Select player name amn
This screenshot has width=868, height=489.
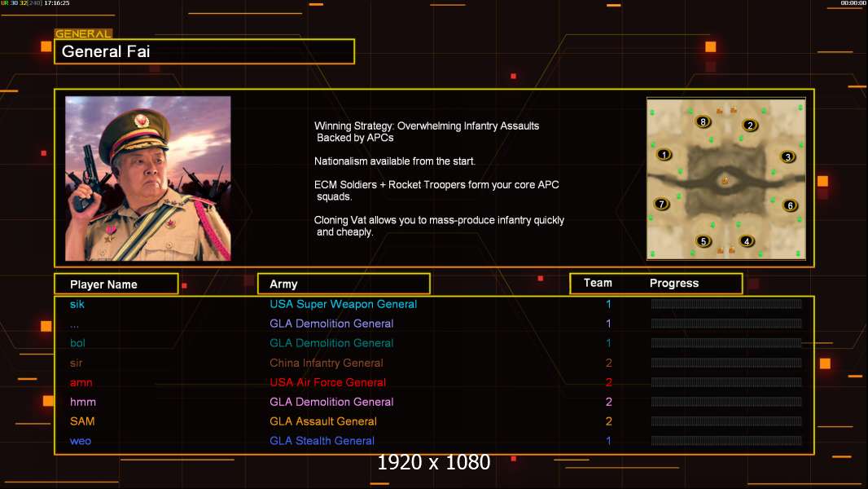pyautogui.click(x=81, y=382)
